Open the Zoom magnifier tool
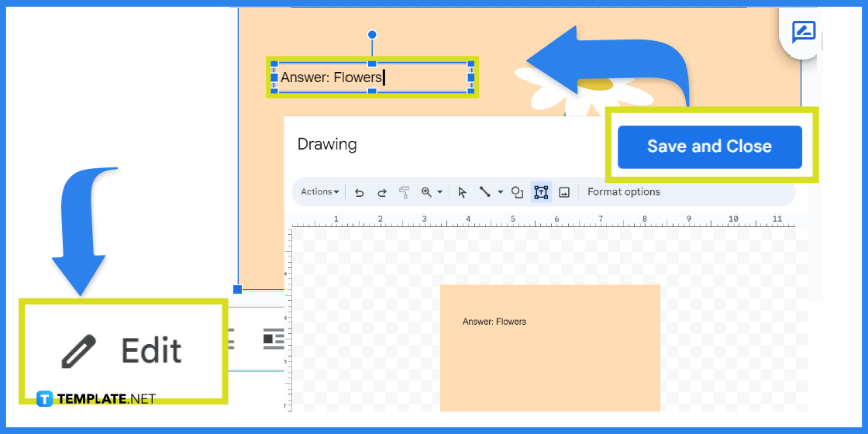 (426, 192)
